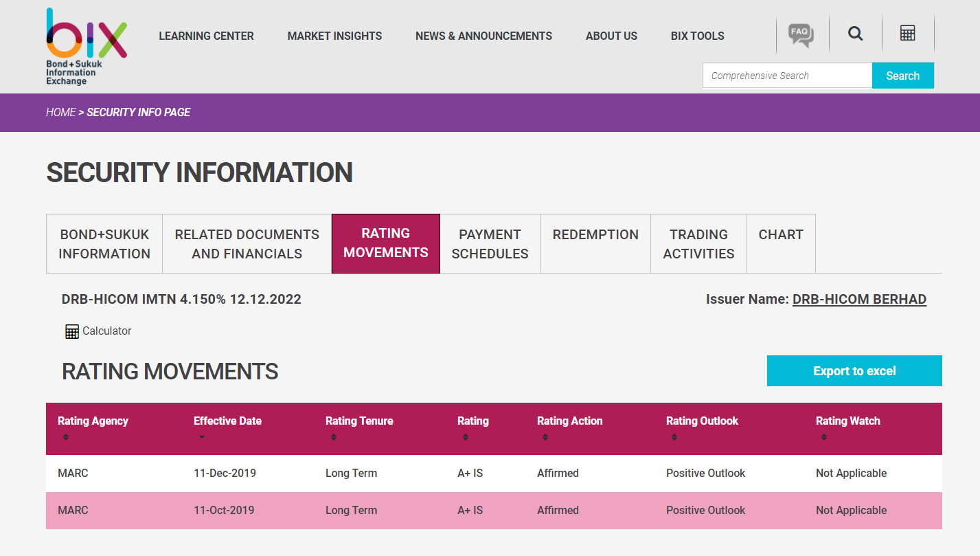This screenshot has width=980, height=556.
Task: Click Rating Outlook header text
Action: 702,421
